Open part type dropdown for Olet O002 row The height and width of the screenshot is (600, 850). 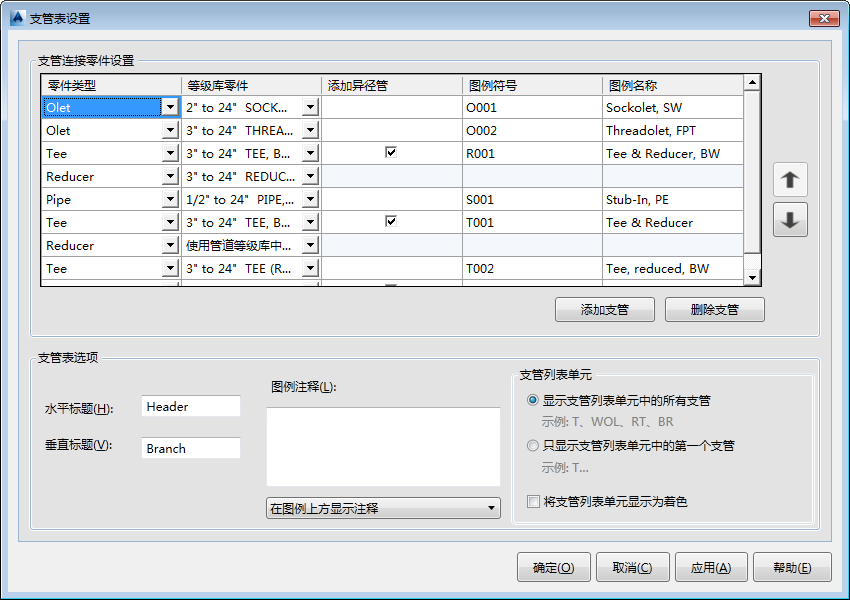click(x=170, y=130)
